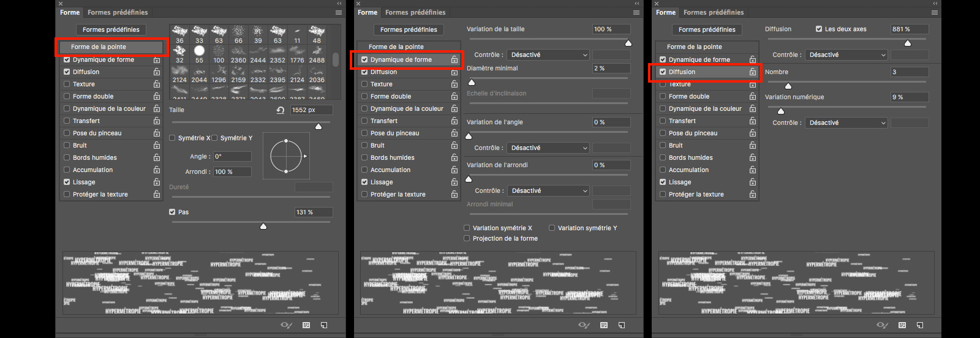
Task: Click the Angle input field
Action: click(x=232, y=157)
